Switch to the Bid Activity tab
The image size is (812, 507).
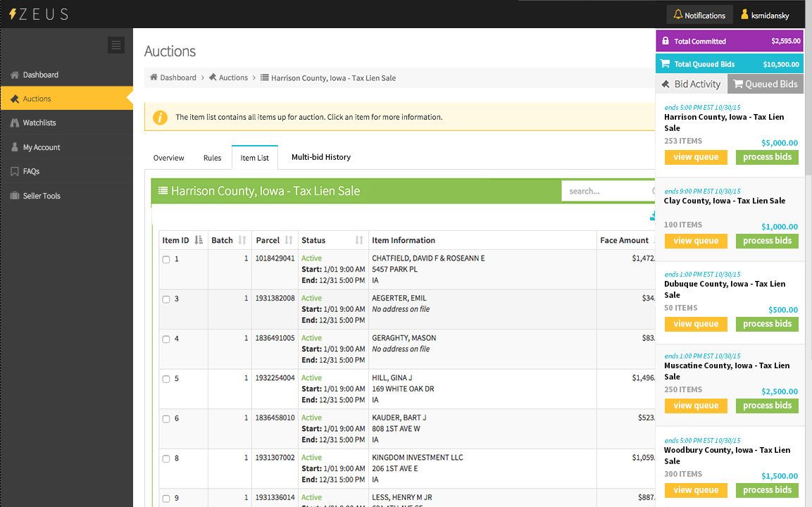(x=692, y=84)
